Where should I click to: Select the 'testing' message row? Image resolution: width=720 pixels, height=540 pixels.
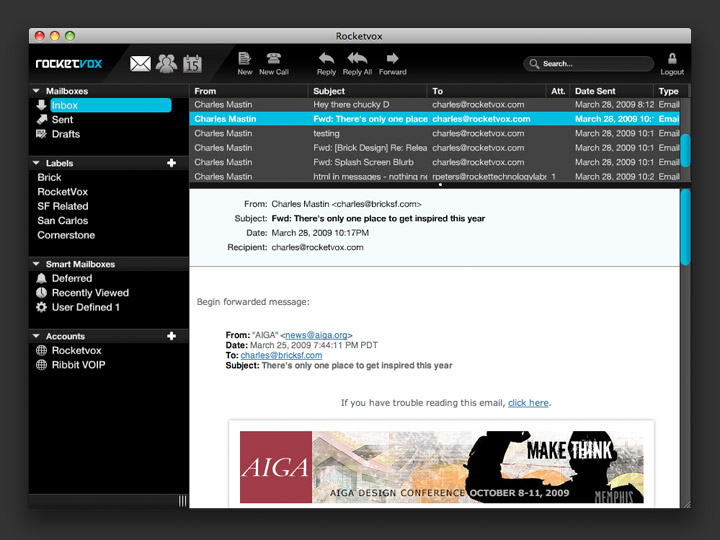(434, 134)
